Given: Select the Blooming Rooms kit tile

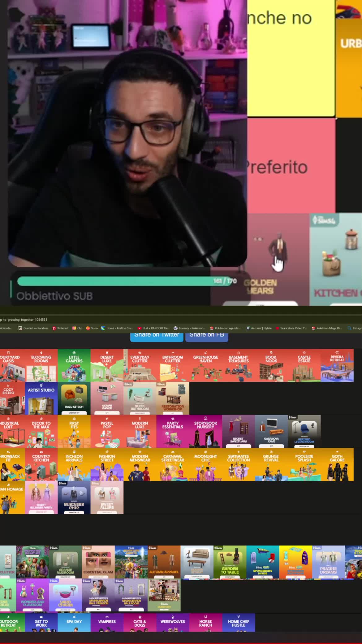Looking at the screenshot, I should [41, 365].
